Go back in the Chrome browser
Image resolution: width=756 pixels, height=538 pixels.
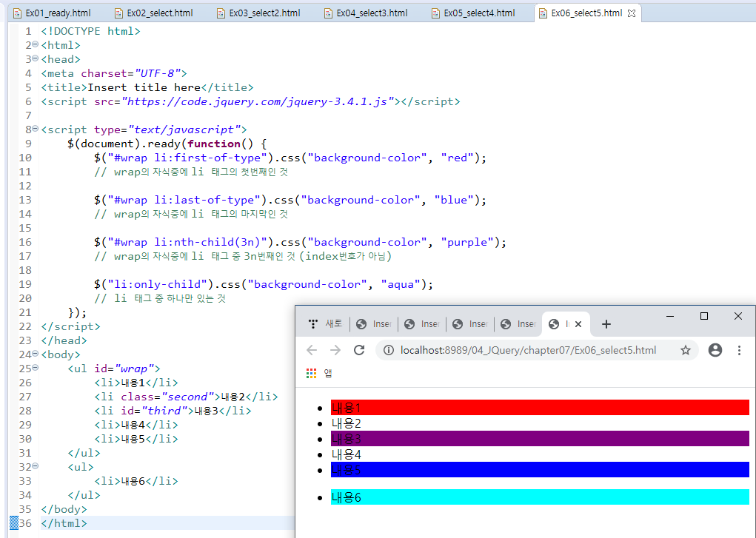coord(312,350)
